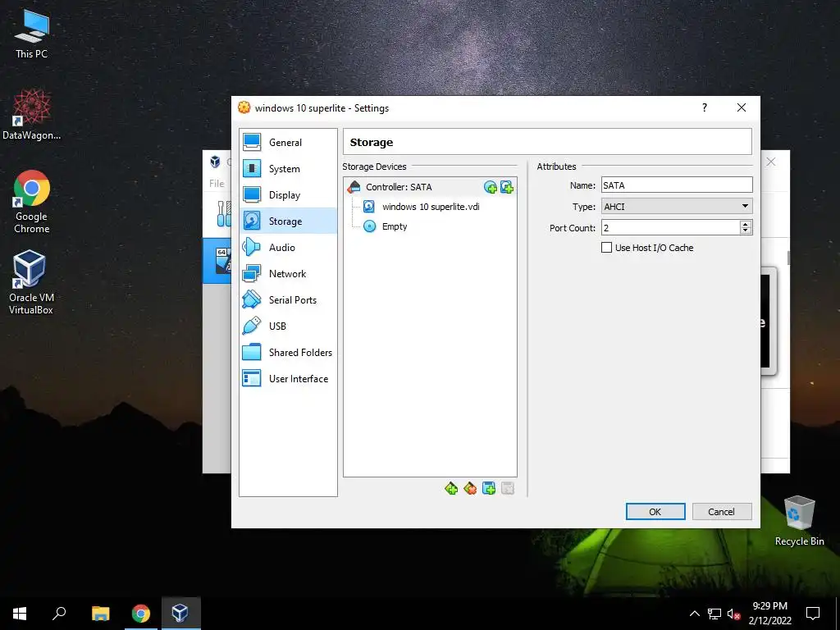Open taskbar search
This screenshot has width=840, height=630.
(59, 614)
